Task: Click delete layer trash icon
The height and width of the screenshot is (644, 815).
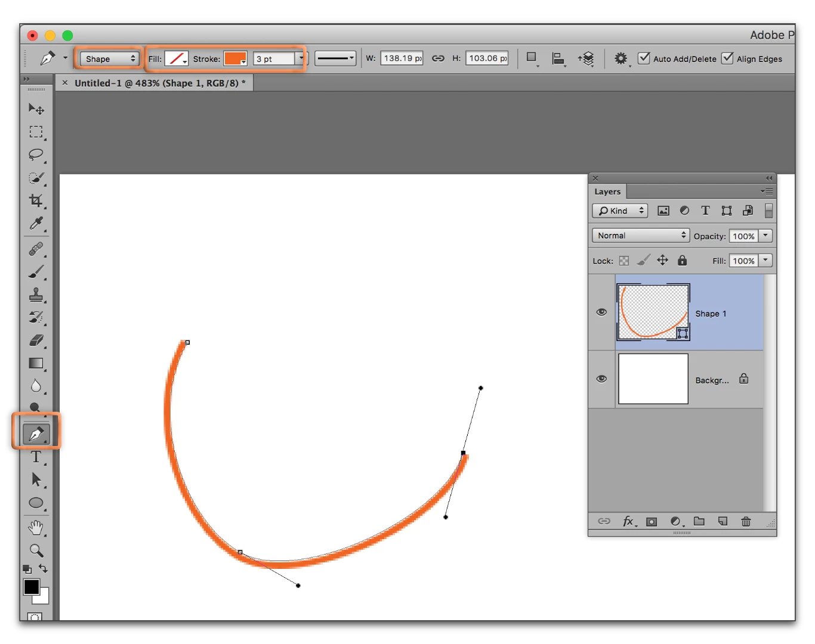Action: pyautogui.click(x=746, y=522)
